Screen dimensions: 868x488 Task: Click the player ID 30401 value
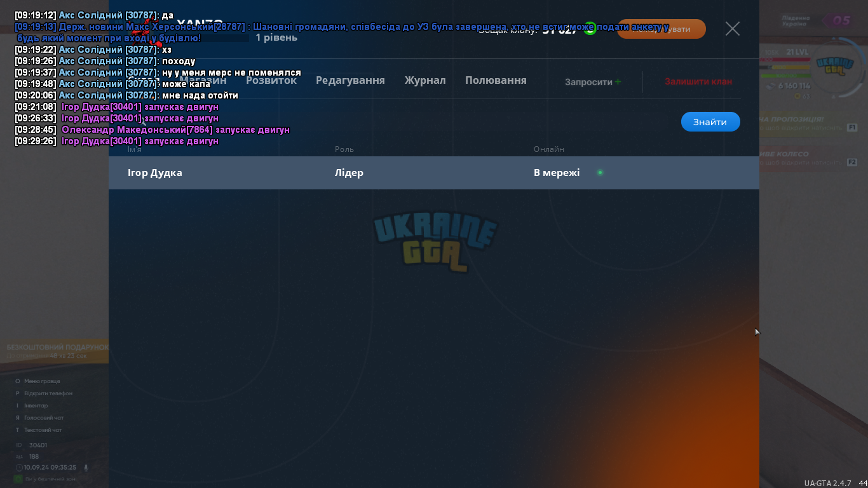pyautogui.click(x=37, y=445)
